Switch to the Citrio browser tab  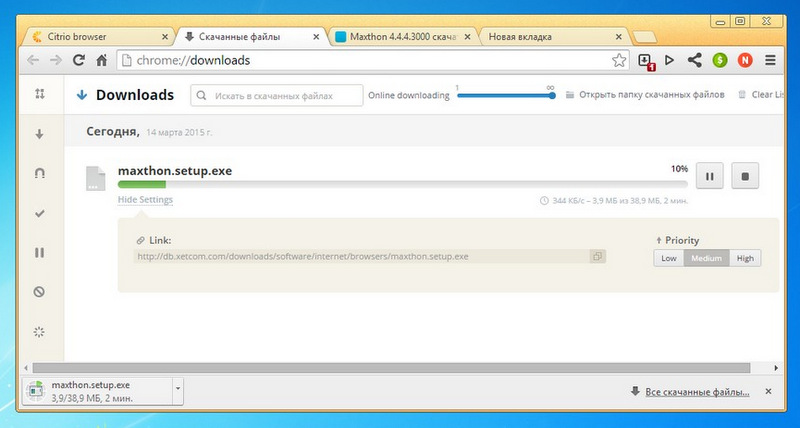(x=97, y=37)
